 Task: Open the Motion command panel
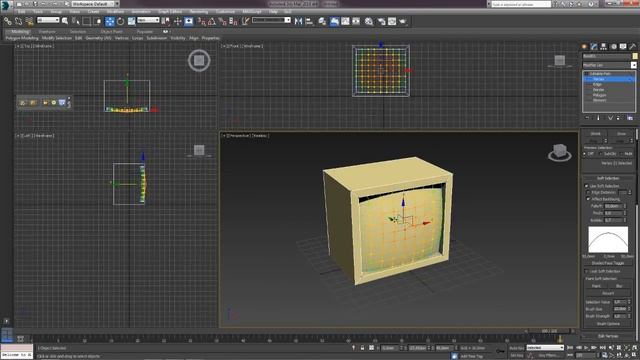point(613,47)
